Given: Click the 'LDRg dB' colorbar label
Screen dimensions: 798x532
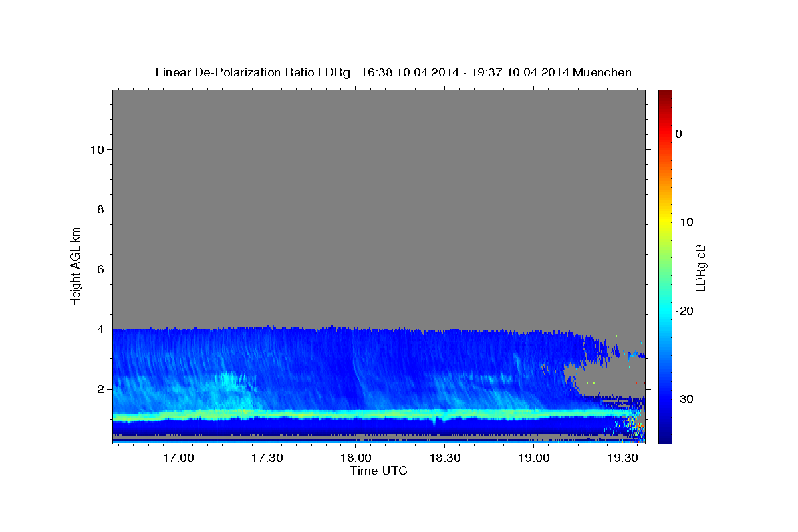Looking at the screenshot, I should [x=700, y=267].
